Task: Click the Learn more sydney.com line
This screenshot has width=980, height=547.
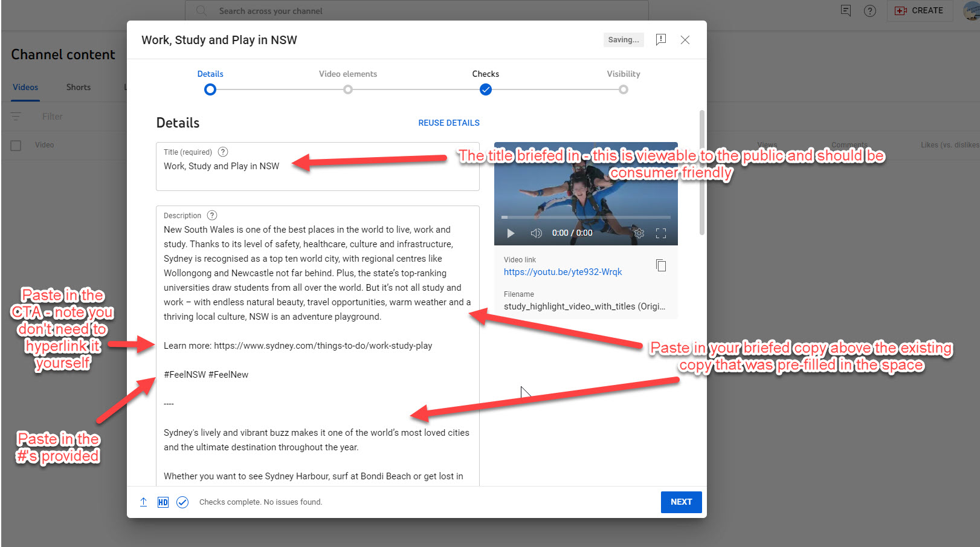Action: [x=298, y=346]
